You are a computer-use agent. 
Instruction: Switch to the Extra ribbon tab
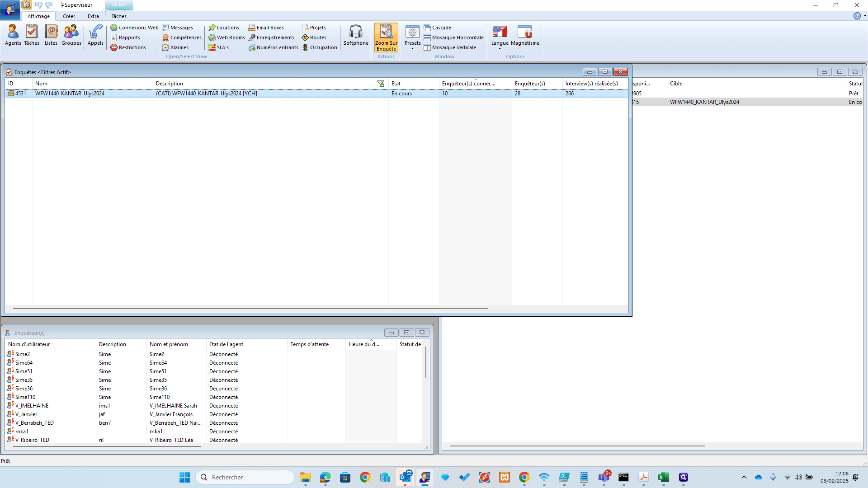(93, 16)
